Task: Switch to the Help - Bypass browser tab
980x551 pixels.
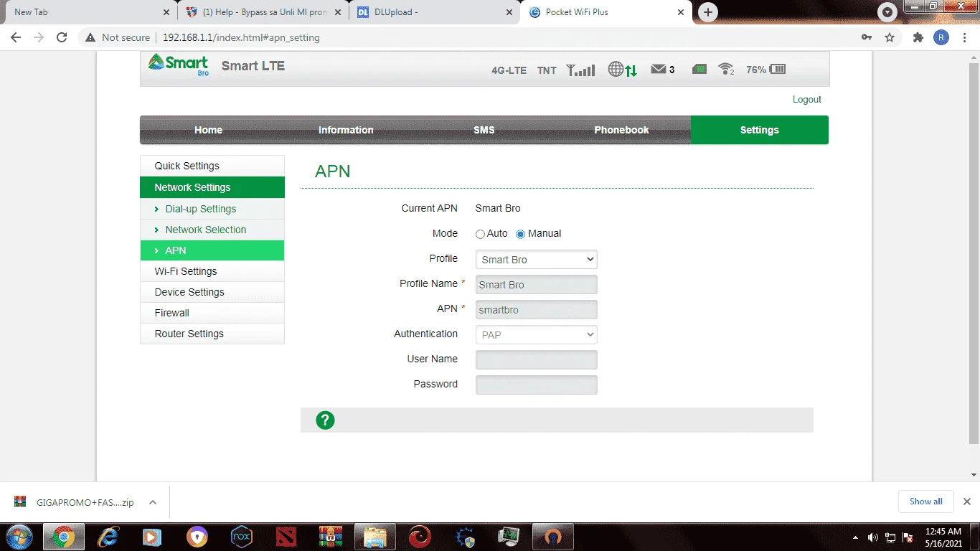Action: coord(263,12)
